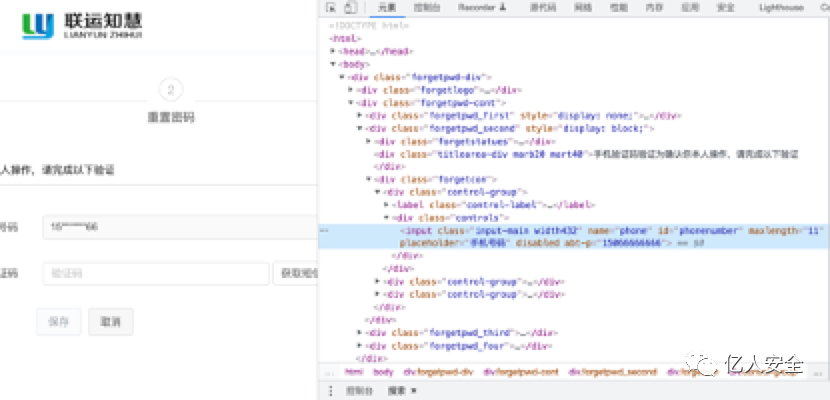
Task: Activate the inspect element picker icon
Action: tap(331, 7)
